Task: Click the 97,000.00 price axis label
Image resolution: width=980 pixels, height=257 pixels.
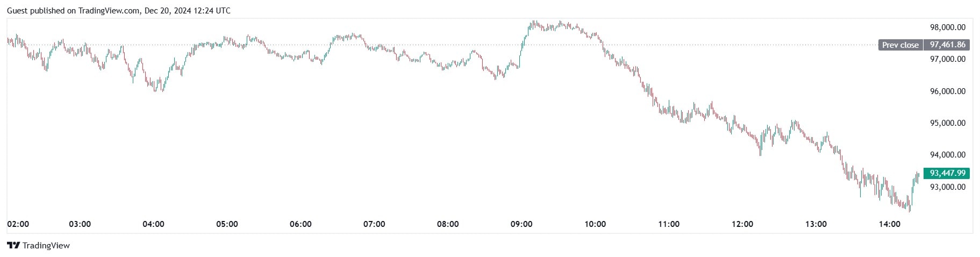Action: [947, 59]
